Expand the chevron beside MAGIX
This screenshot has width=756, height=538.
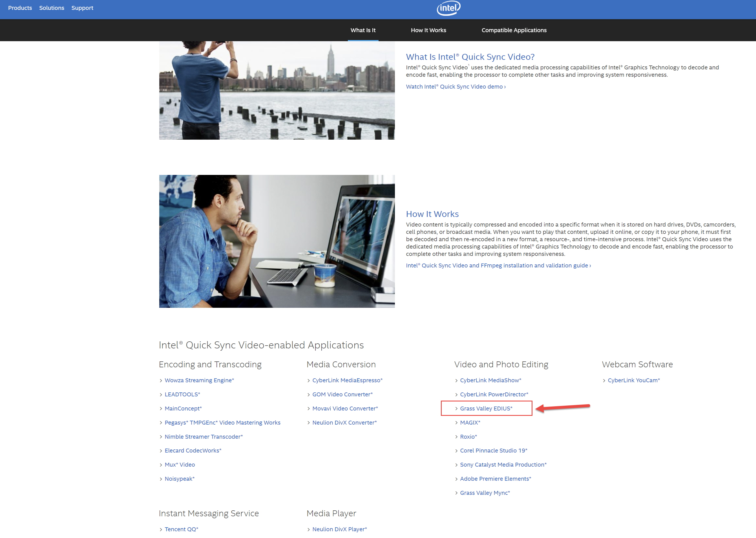coord(456,422)
